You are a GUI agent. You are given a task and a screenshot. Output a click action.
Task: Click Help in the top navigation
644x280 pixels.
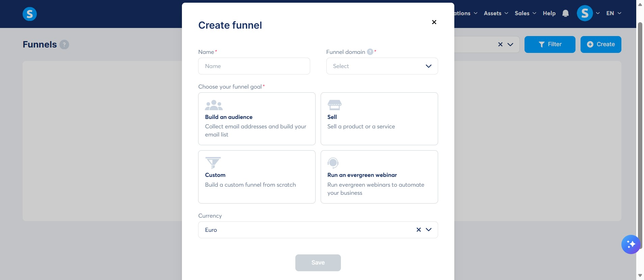tap(549, 13)
